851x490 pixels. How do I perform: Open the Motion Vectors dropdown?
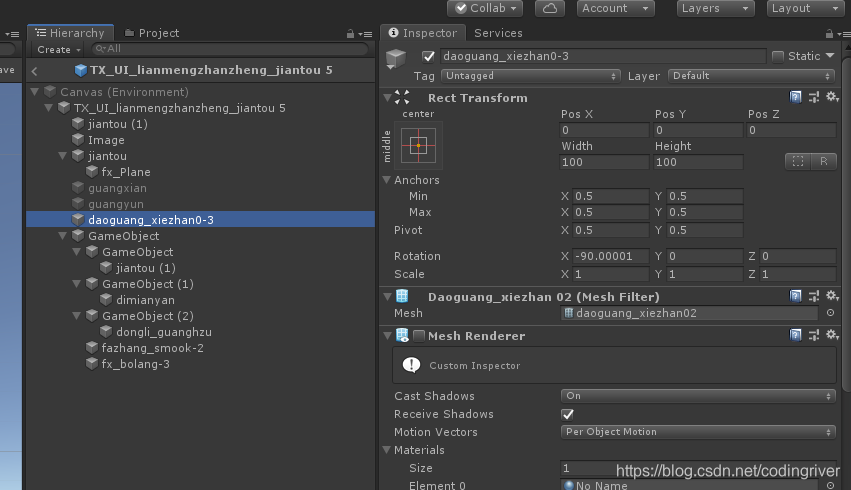click(697, 432)
